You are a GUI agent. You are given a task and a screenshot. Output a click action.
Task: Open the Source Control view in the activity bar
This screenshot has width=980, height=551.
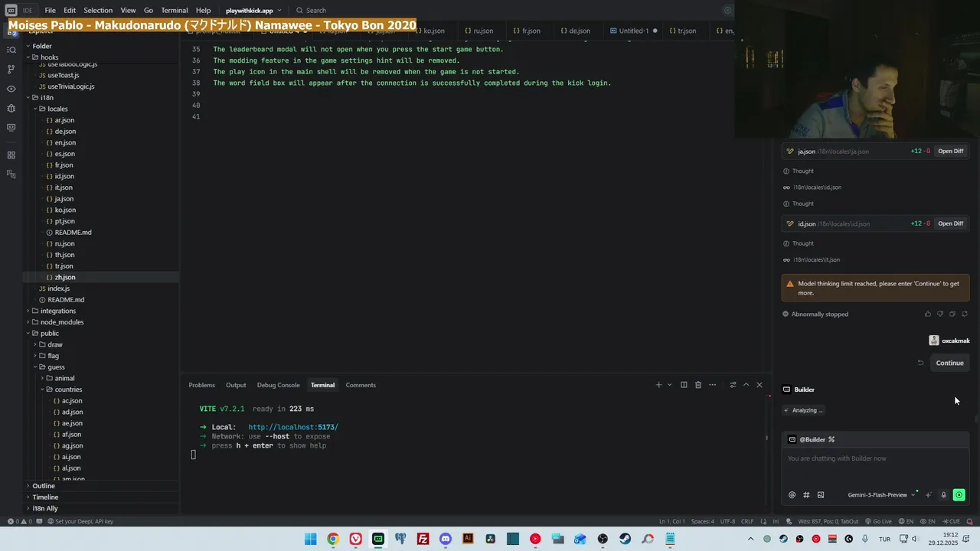click(x=11, y=69)
